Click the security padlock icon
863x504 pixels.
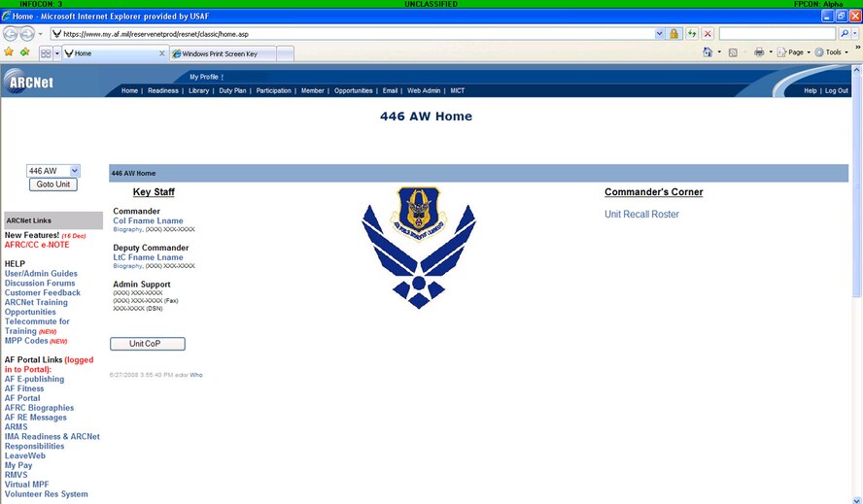pos(673,34)
